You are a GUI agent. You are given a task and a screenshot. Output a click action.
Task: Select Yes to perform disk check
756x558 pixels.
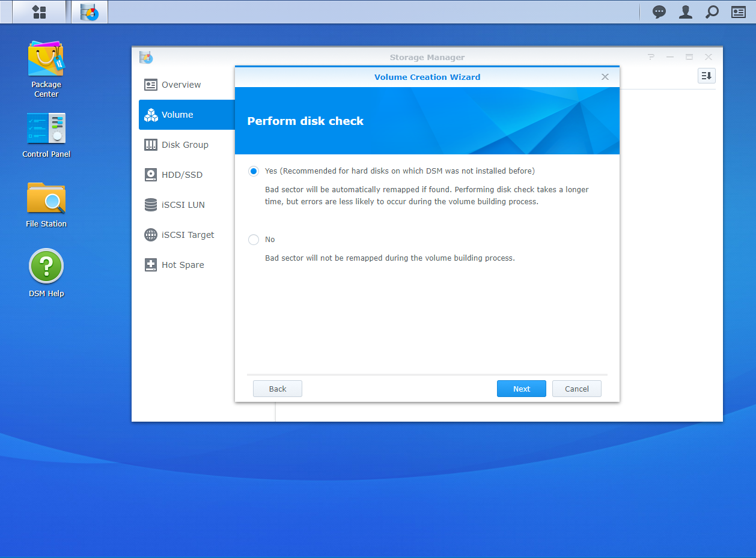click(x=254, y=171)
